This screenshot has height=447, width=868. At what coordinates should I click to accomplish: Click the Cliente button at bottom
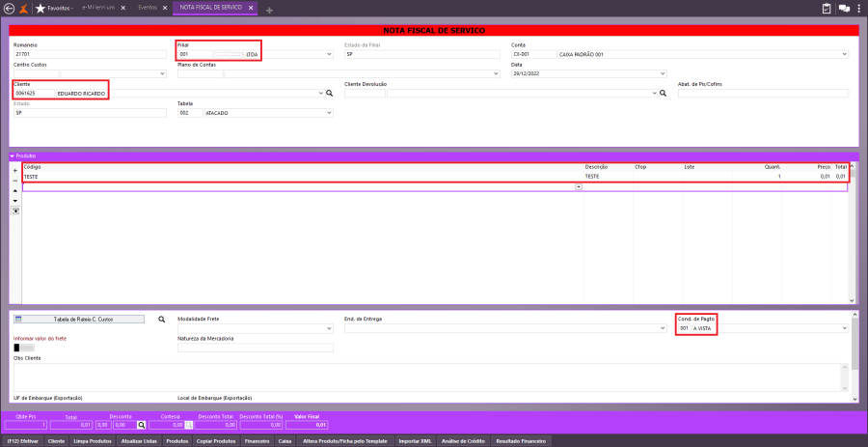[x=56, y=441]
